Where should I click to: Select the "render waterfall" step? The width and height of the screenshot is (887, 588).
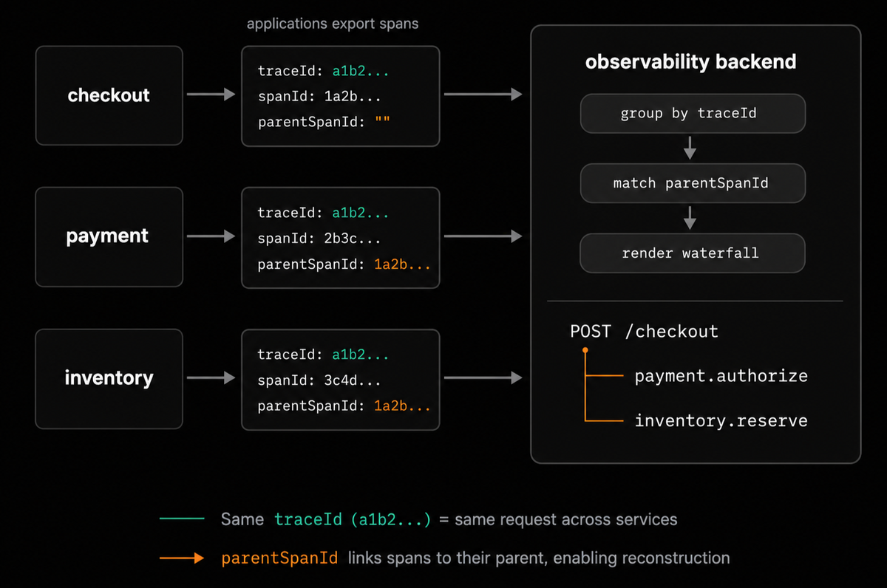click(x=693, y=253)
